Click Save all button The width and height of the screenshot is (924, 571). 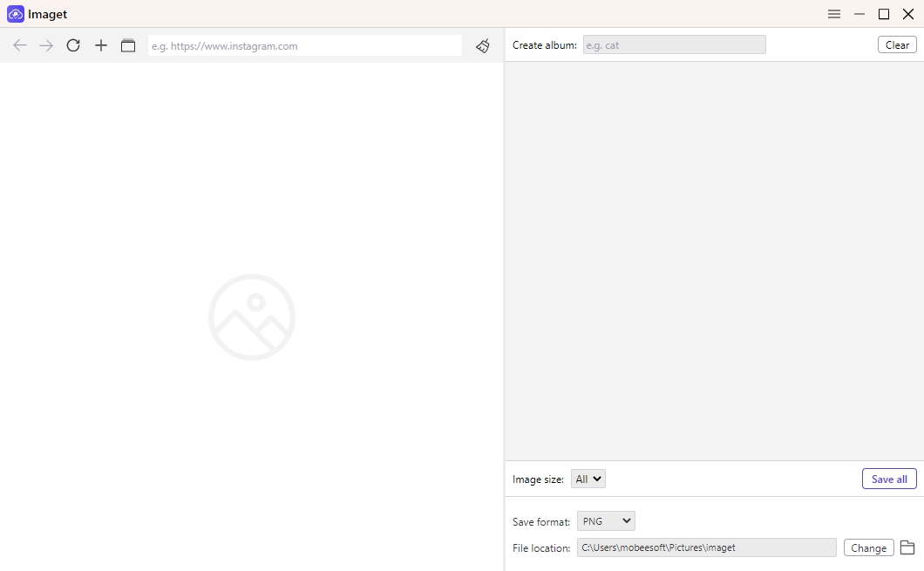pos(888,479)
